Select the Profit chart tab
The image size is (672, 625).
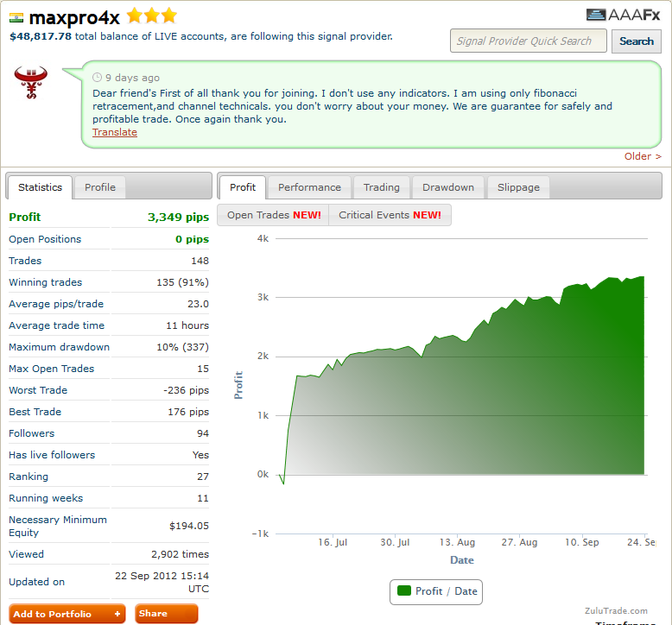tap(243, 187)
